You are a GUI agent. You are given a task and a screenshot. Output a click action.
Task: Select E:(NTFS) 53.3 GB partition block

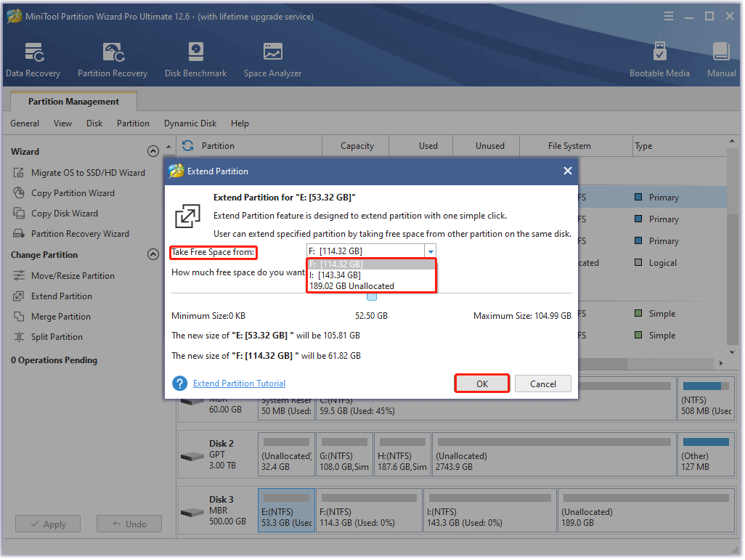[287, 510]
